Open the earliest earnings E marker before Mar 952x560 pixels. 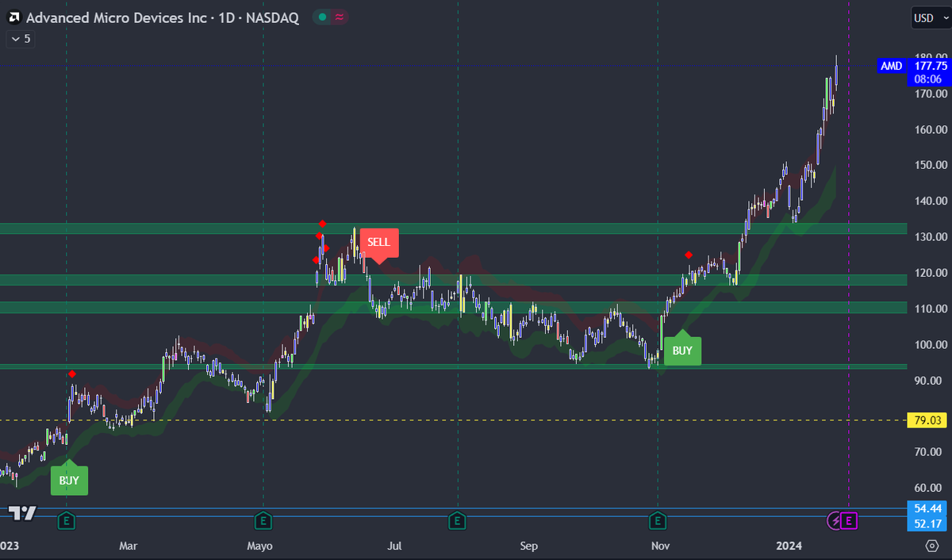(x=67, y=520)
